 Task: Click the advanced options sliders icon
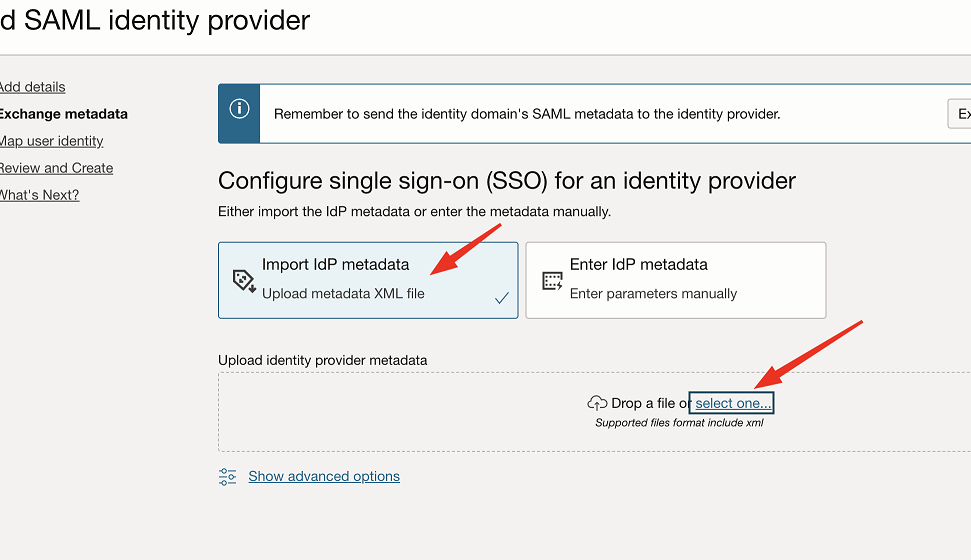pos(227,476)
